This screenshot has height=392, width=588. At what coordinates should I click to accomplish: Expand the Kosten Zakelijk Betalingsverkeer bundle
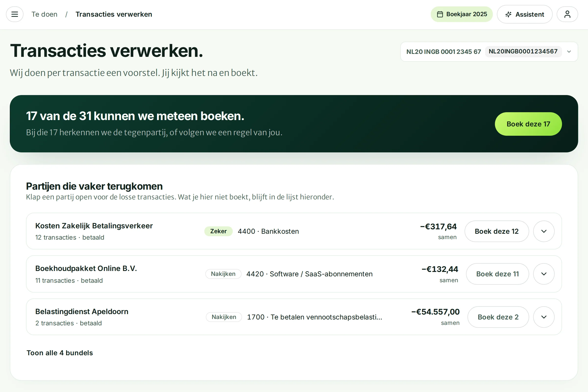[x=544, y=231]
